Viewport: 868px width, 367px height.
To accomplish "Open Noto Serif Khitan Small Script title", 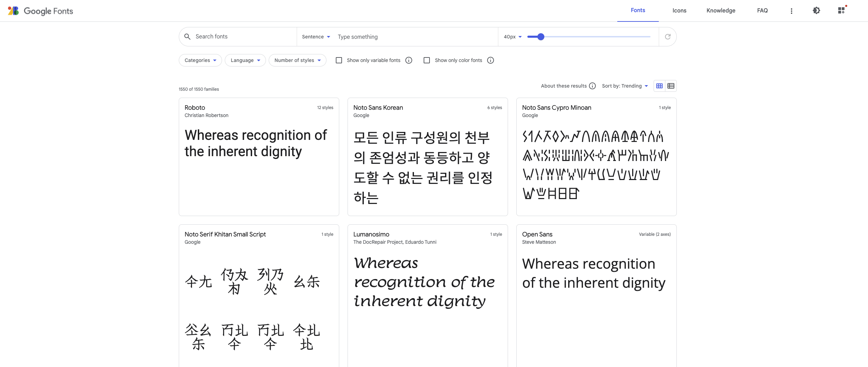I will pyautogui.click(x=225, y=234).
